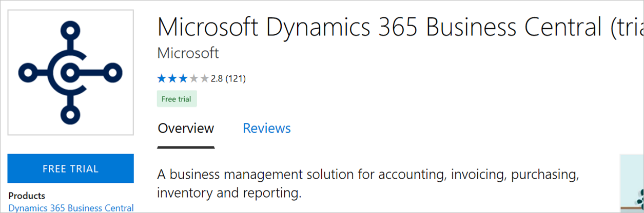The height and width of the screenshot is (213, 644).
Task: Click the Products heading
Action: coord(27,196)
